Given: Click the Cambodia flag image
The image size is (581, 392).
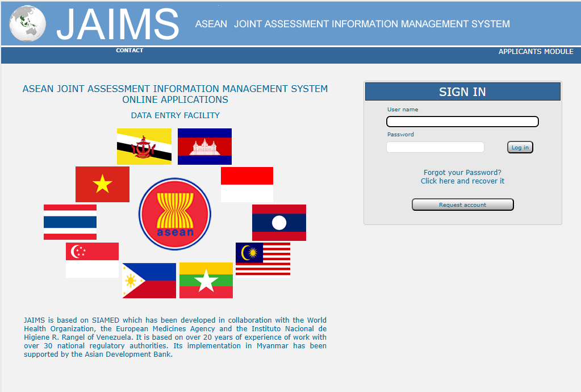Looking at the screenshot, I should [x=204, y=147].
